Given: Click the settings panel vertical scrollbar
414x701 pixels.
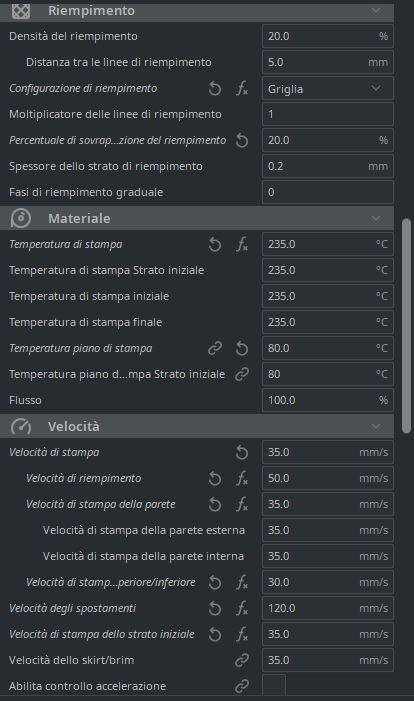Looking at the screenshot, I should (406, 325).
